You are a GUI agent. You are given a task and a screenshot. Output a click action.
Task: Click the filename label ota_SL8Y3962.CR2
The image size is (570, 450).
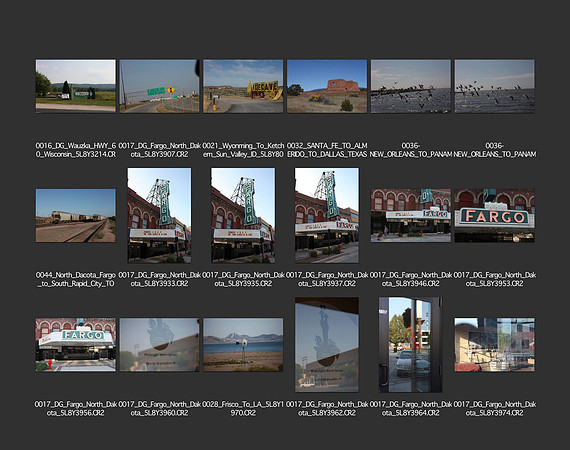327,413
